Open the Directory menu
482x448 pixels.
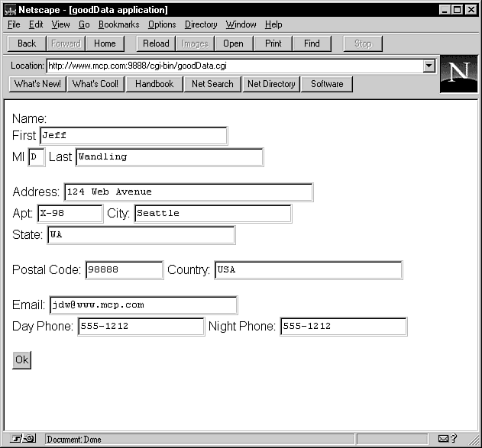coord(201,24)
